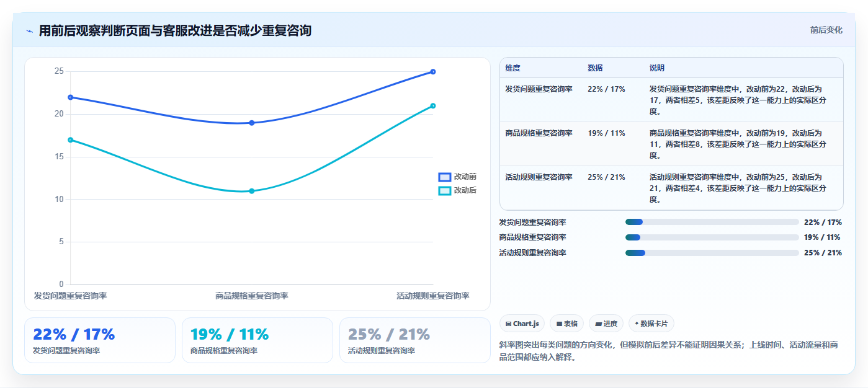Click 22% / 17% beside the progress bar
Image resolution: width=868 pixels, height=388 pixels.
(x=823, y=222)
